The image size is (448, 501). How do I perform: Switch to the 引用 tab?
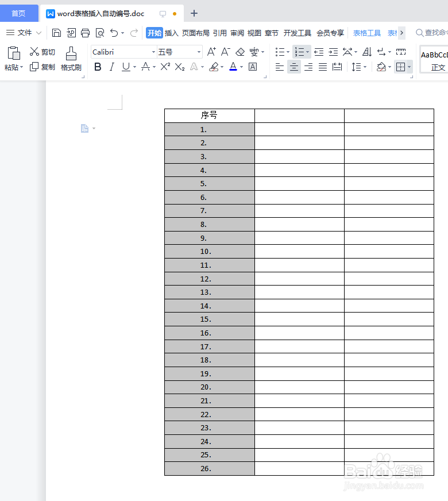219,33
